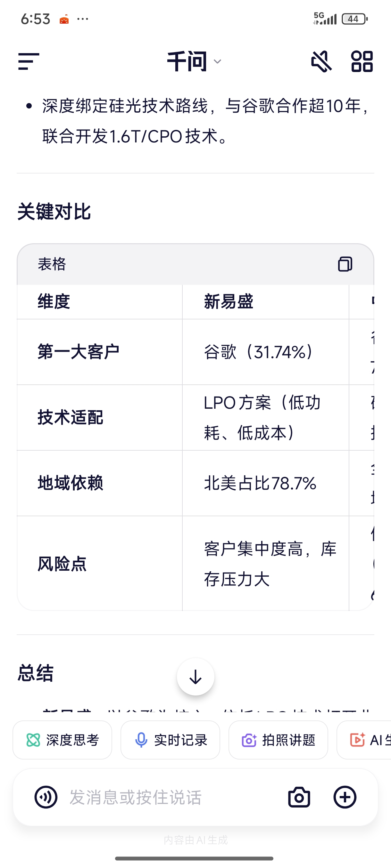Focus the 发消息或按住说话 input field
This screenshot has width=391, height=868.
[169, 797]
